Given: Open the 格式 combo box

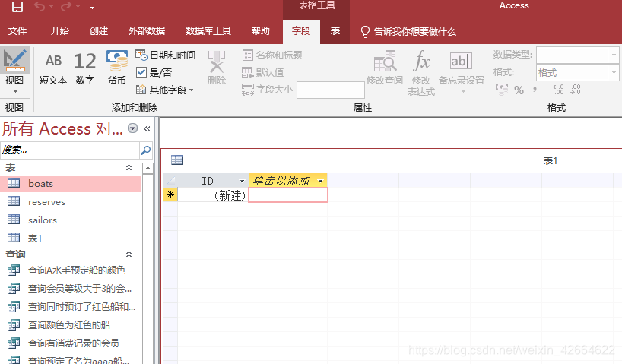Looking at the screenshot, I should 577,72.
